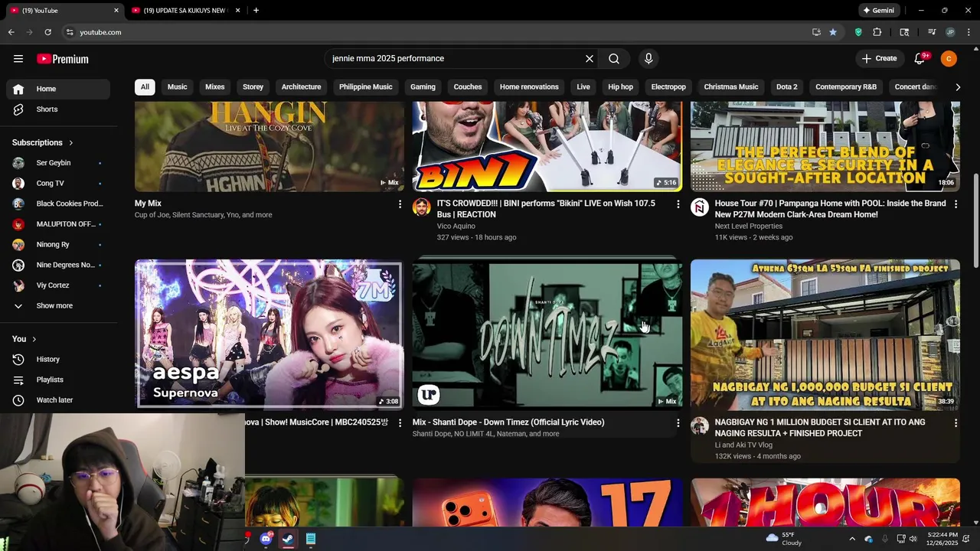Select the Gaming filter chip
Screen dimensions: 980x551
423,87
